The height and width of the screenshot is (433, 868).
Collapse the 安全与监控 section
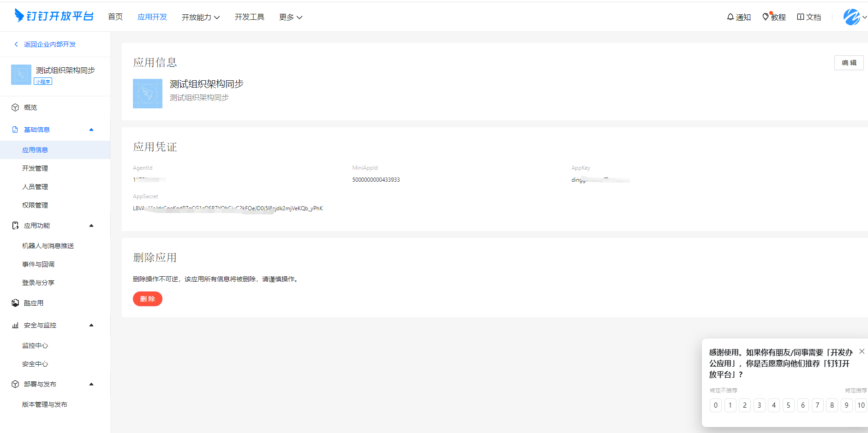91,325
